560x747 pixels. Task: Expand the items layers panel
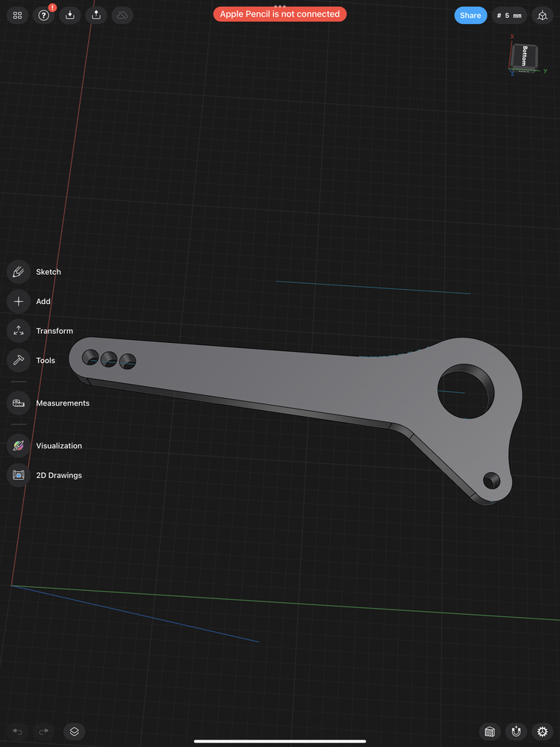[x=74, y=731]
